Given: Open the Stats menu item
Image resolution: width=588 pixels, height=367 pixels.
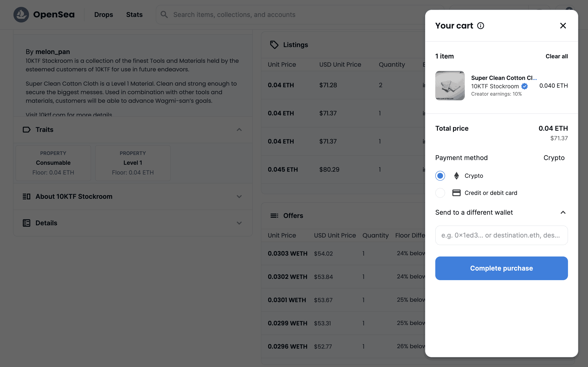Looking at the screenshot, I should (134, 14).
